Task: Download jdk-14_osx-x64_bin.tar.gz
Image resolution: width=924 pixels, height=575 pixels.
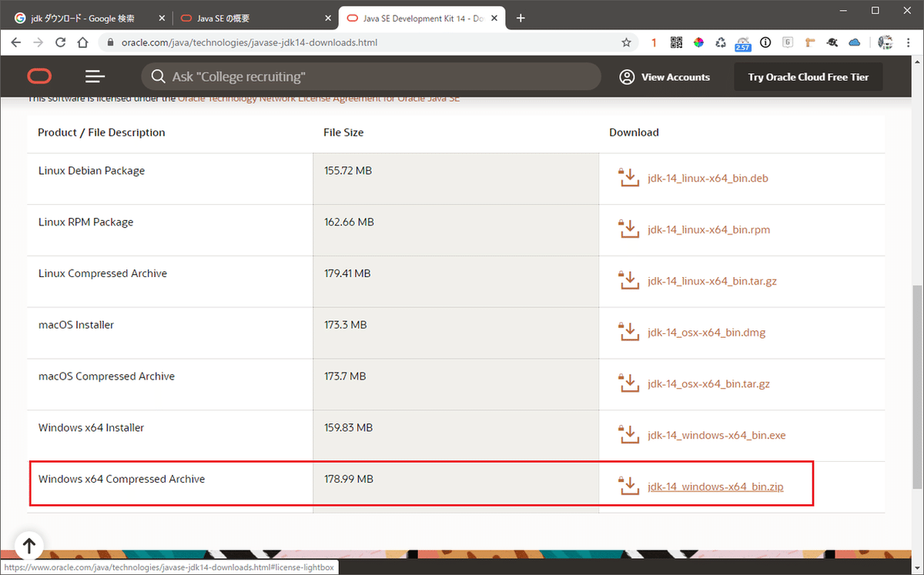Action: coord(708,383)
